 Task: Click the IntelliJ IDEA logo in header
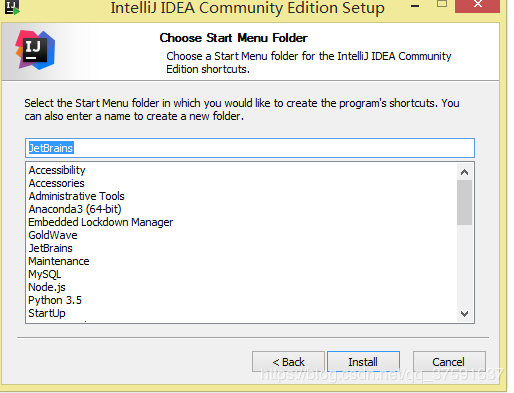35,50
